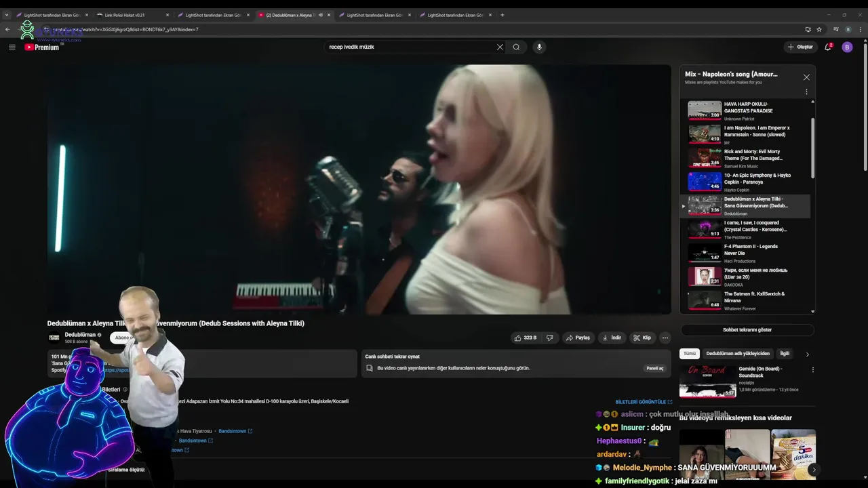Click the Paylaş share button

(x=578, y=338)
